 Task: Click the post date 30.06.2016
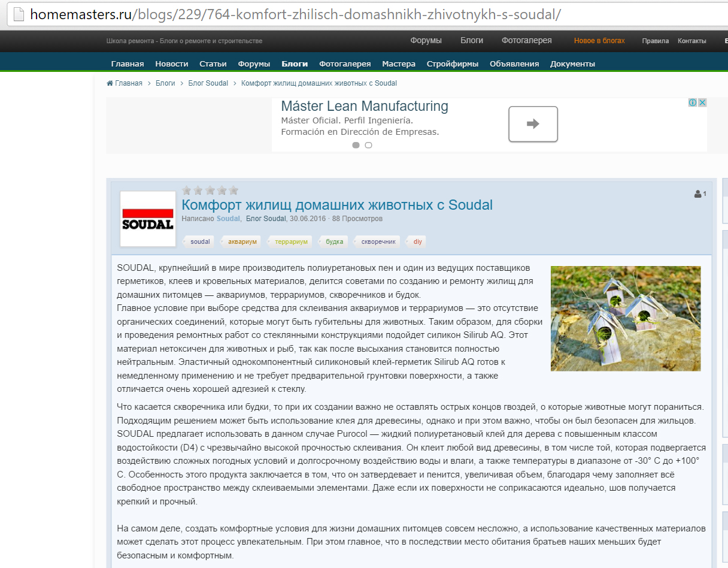click(308, 219)
